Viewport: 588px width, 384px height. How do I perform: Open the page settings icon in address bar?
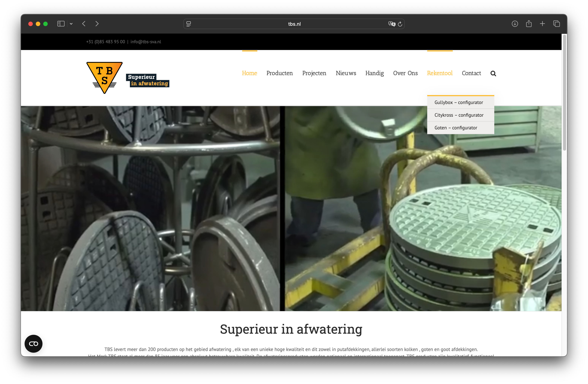click(x=189, y=24)
